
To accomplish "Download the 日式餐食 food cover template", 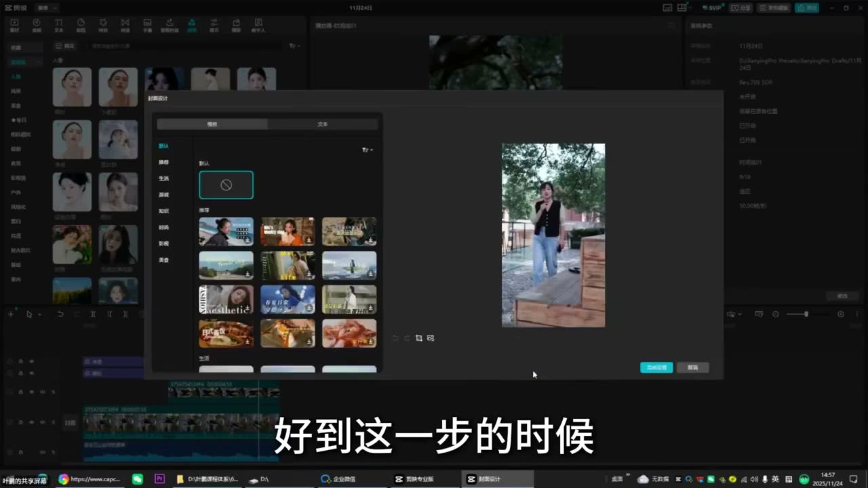I will tap(248, 342).
